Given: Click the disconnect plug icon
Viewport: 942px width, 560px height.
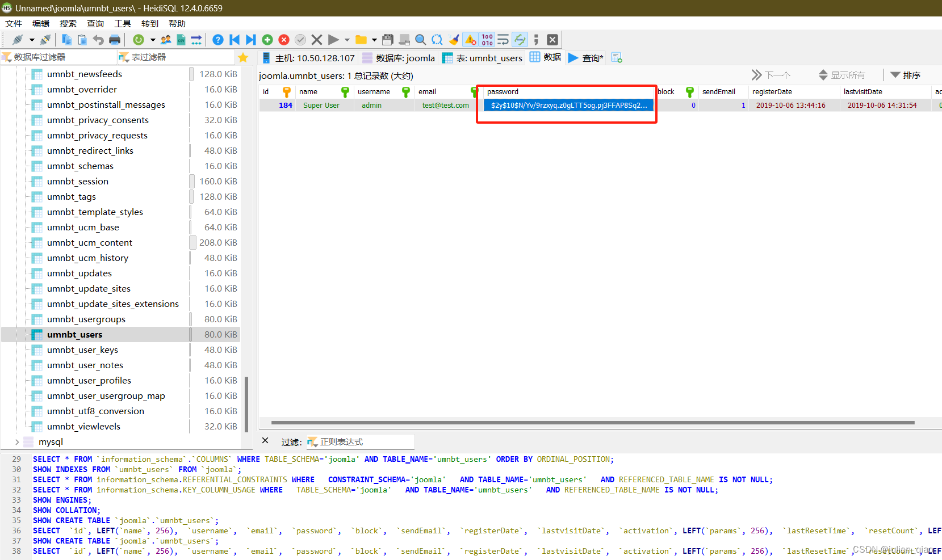Looking at the screenshot, I should coord(45,40).
